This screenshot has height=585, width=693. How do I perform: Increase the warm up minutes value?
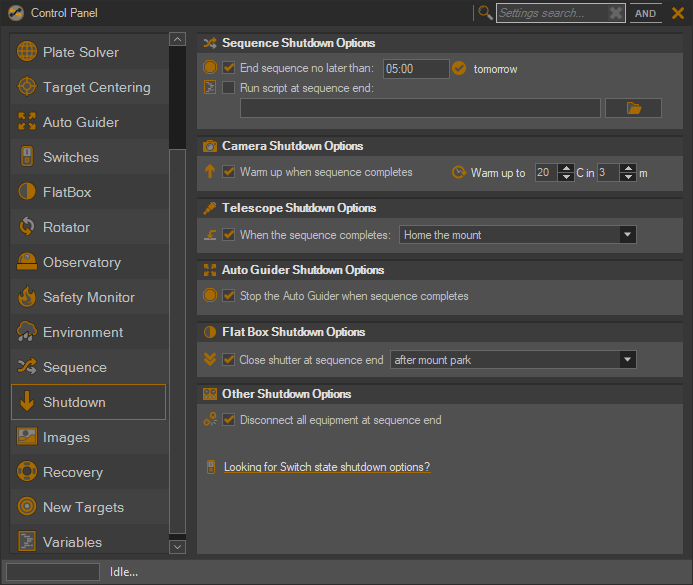coord(628,168)
